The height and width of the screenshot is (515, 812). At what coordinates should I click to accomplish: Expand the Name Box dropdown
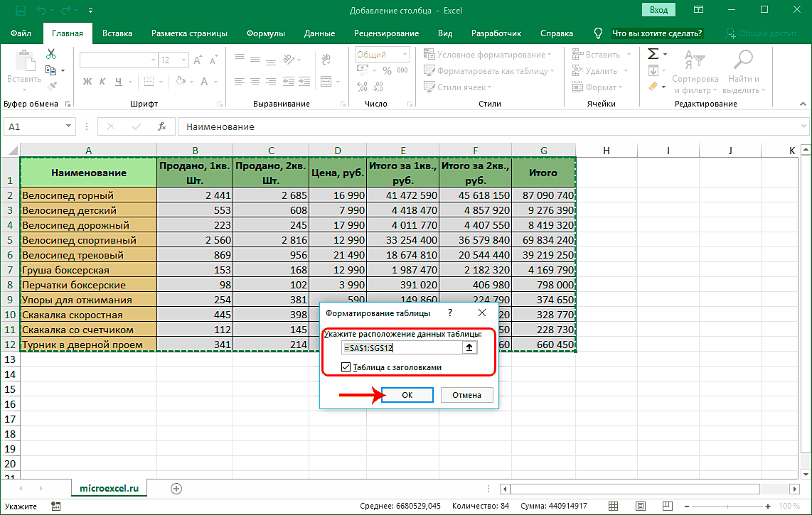[x=69, y=126]
